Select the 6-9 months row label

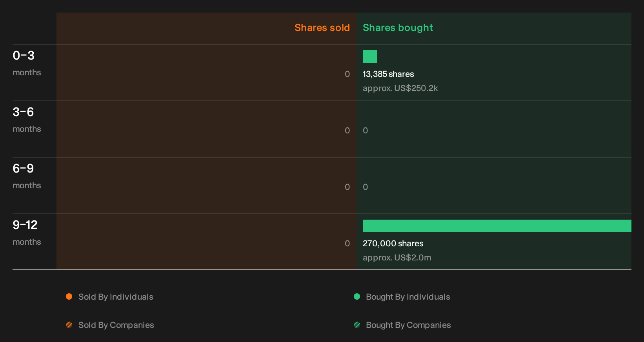(x=27, y=176)
